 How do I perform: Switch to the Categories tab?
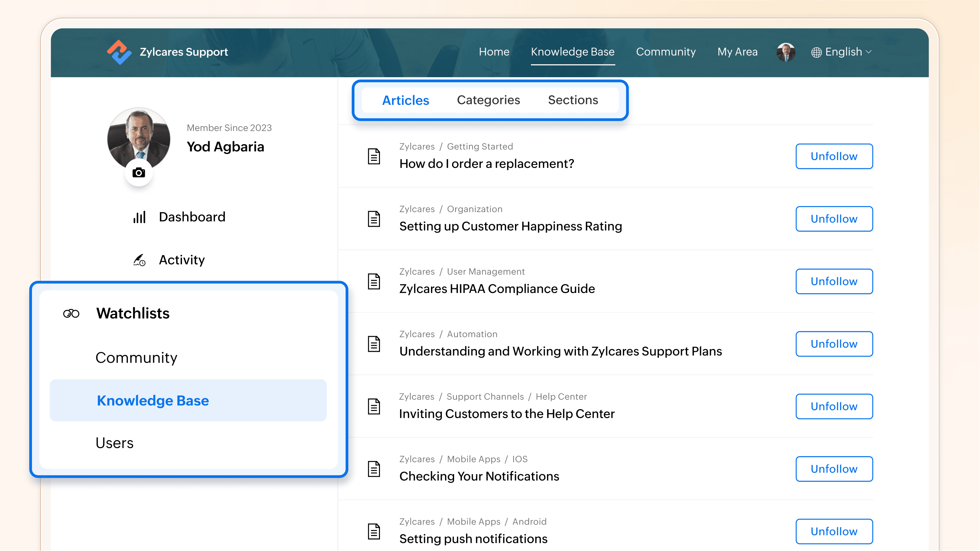click(488, 100)
